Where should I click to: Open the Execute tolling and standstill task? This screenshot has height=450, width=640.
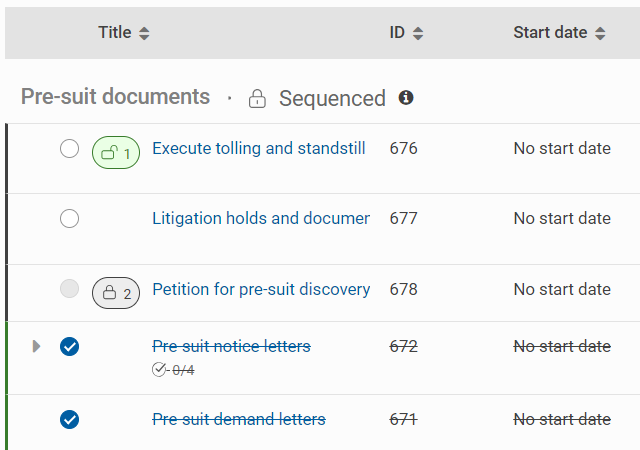click(x=258, y=149)
